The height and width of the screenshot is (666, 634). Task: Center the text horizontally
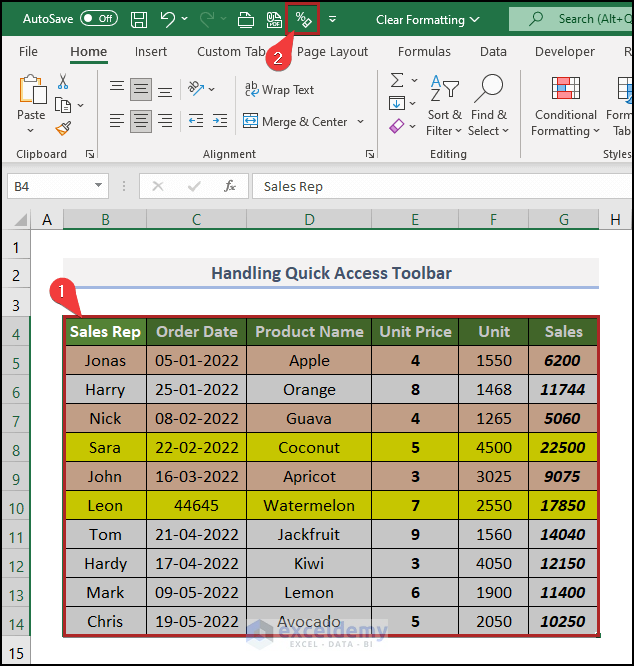141,121
